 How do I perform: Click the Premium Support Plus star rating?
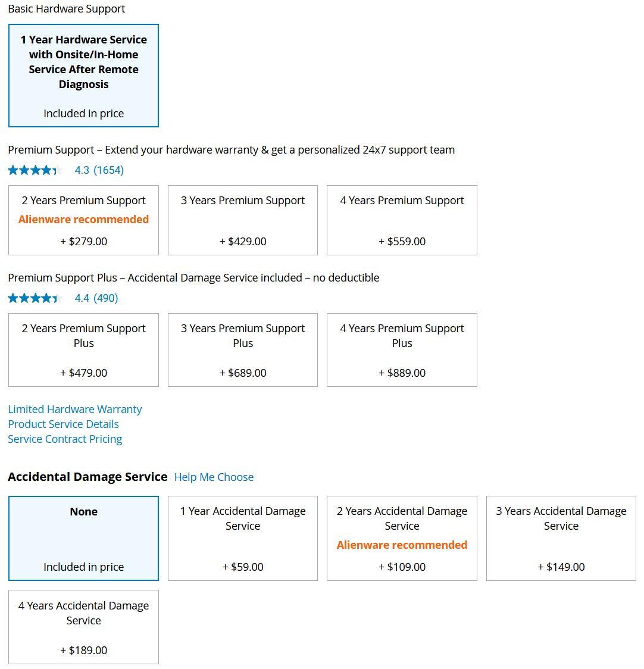pyautogui.click(x=35, y=298)
